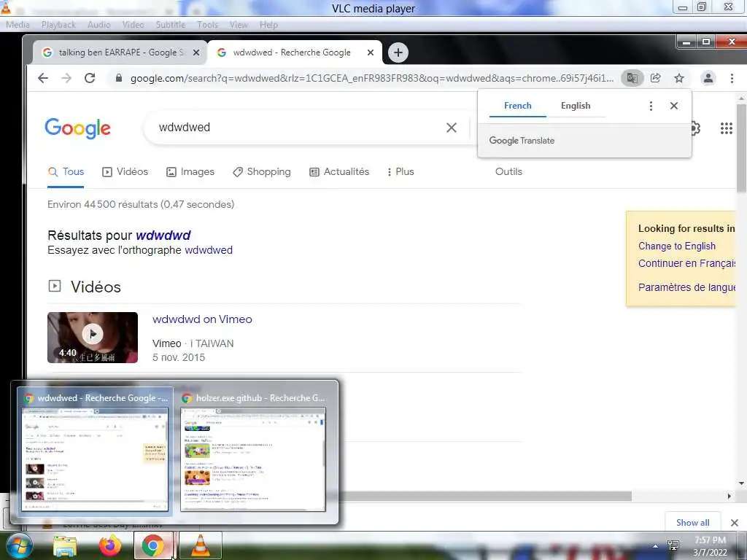Go back using Chrome back arrow
Viewport: 747px width, 560px height.
pyautogui.click(x=43, y=78)
